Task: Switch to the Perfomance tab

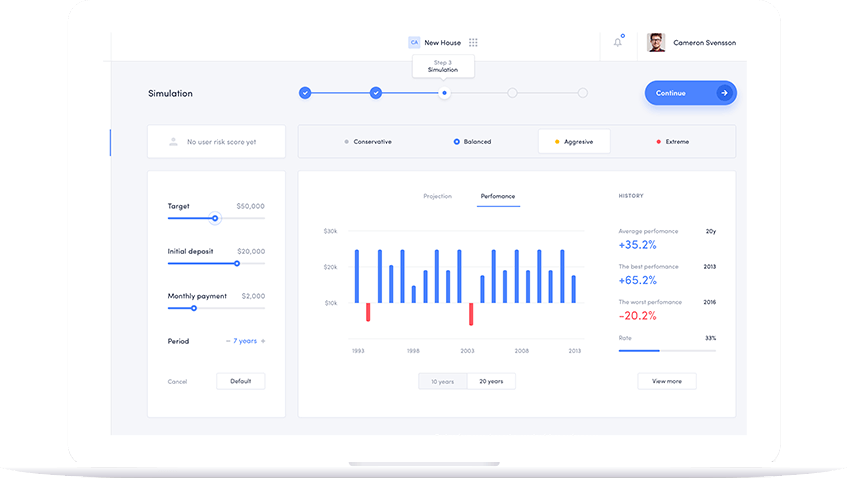Action: (x=498, y=196)
